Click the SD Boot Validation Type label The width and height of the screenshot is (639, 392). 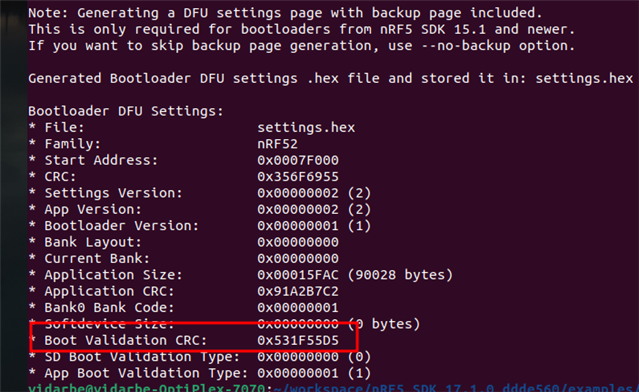pyautogui.click(x=142, y=357)
